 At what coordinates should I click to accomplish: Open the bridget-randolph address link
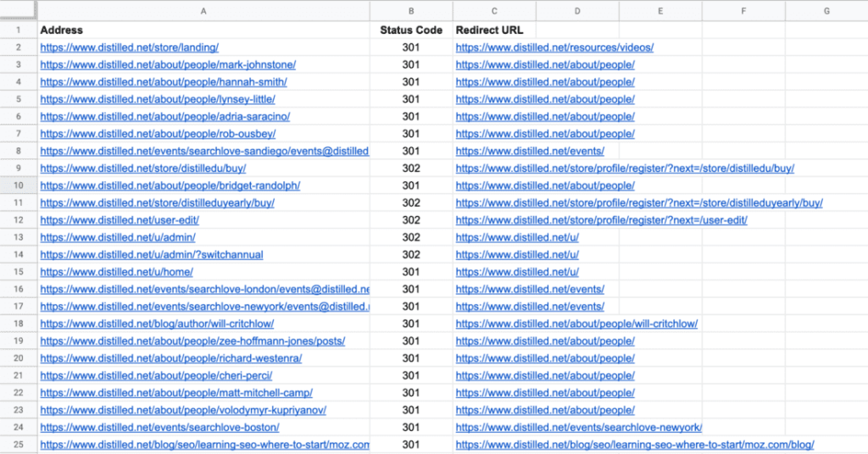(170, 185)
